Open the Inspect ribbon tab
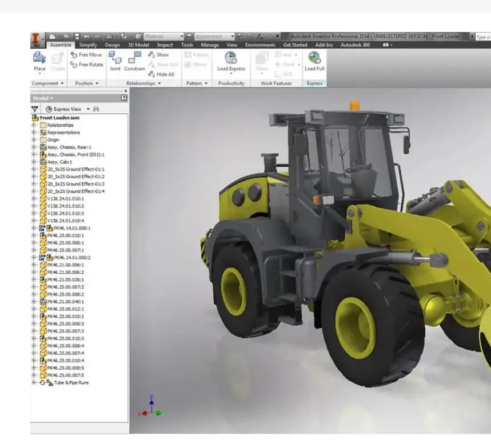 click(x=165, y=45)
